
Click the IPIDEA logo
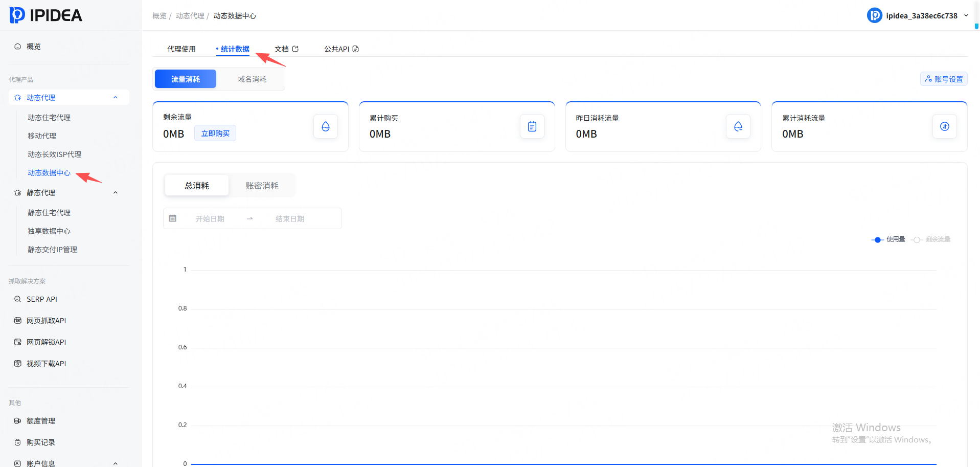coord(46,15)
